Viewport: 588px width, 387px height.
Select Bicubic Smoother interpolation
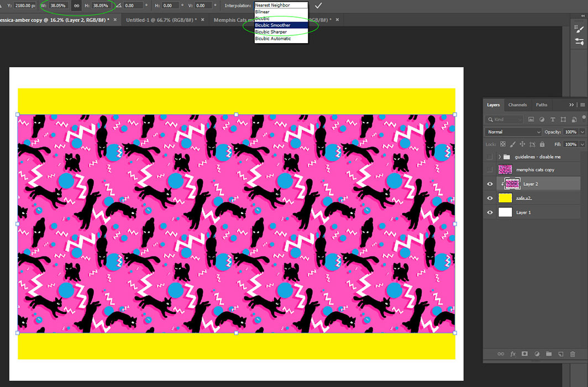pos(281,25)
